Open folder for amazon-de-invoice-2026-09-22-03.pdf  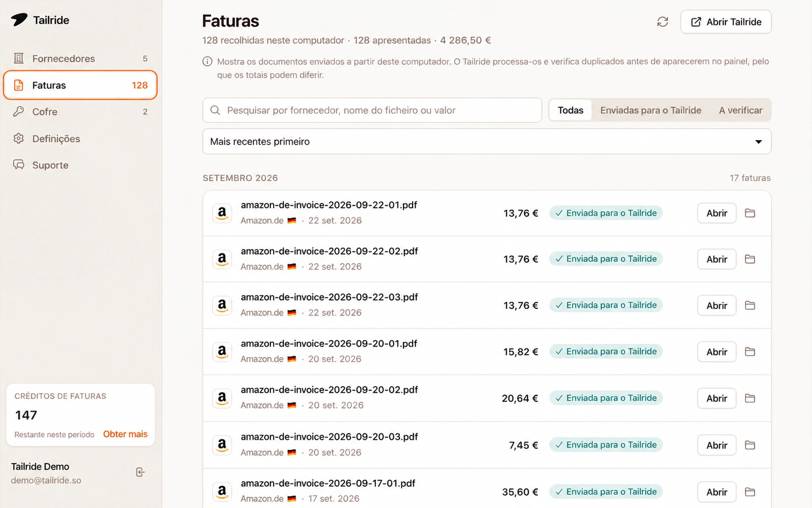click(x=750, y=305)
